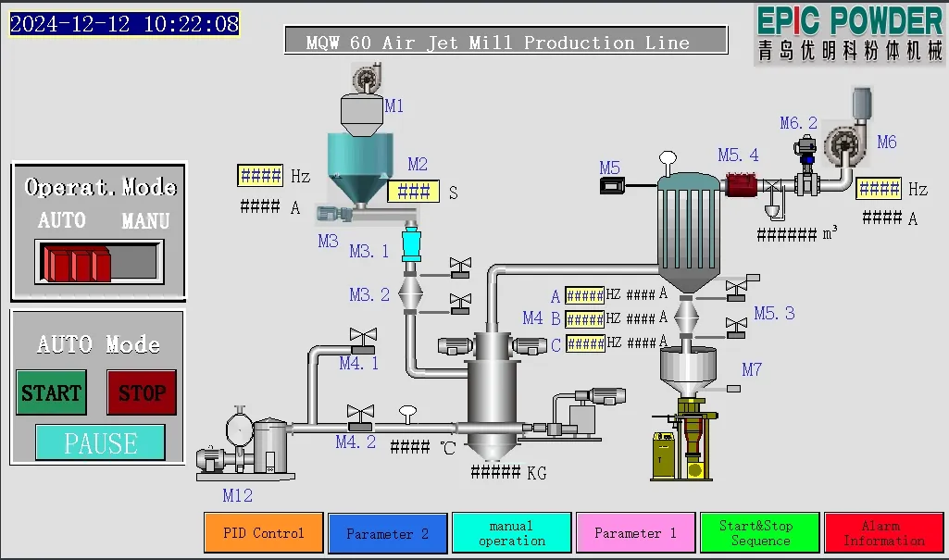Click the M5 sensor device icon
949x560 pixels.
point(613,185)
